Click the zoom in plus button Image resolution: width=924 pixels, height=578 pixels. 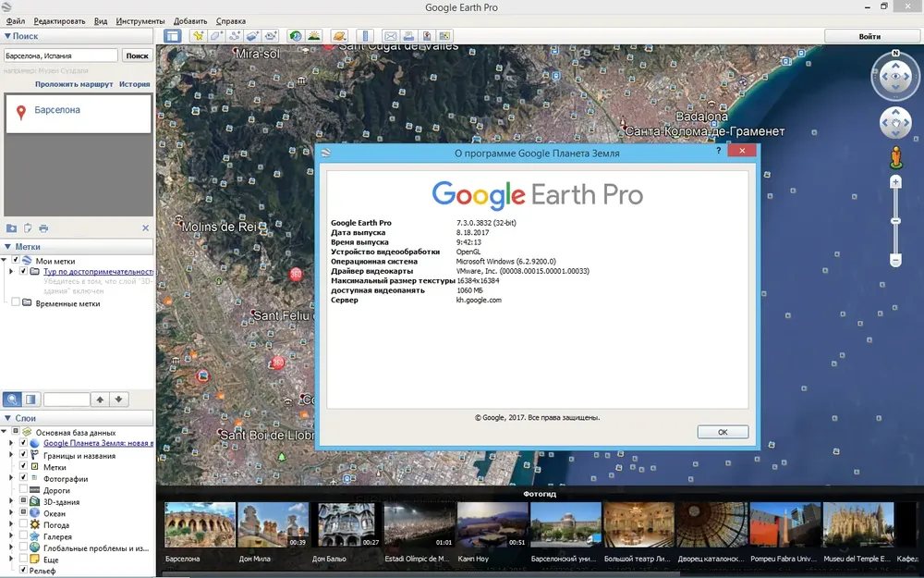895,182
